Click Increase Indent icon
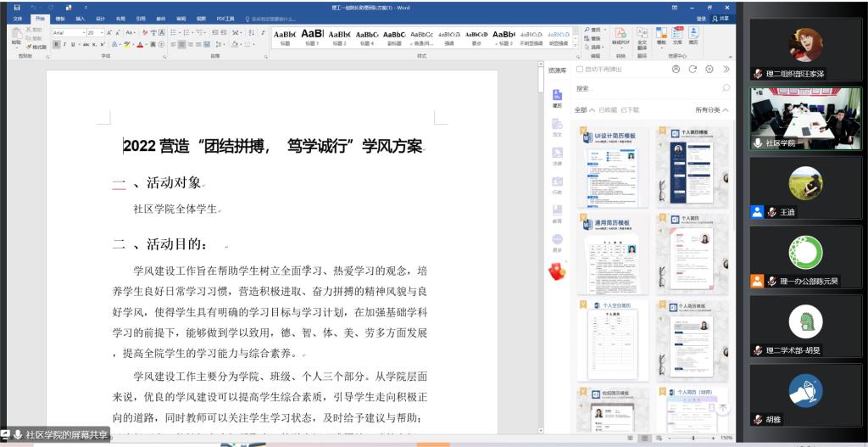868x447 pixels. (x=224, y=33)
